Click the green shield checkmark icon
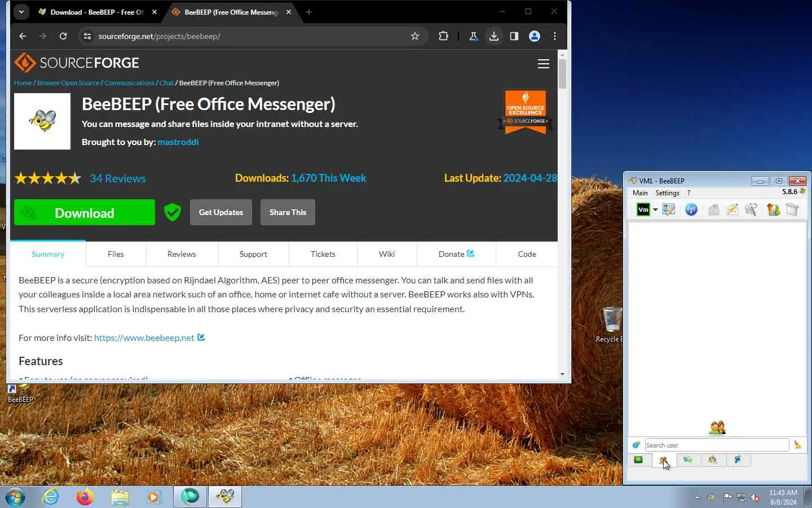This screenshot has width=812, height=508. coord(173,212)
